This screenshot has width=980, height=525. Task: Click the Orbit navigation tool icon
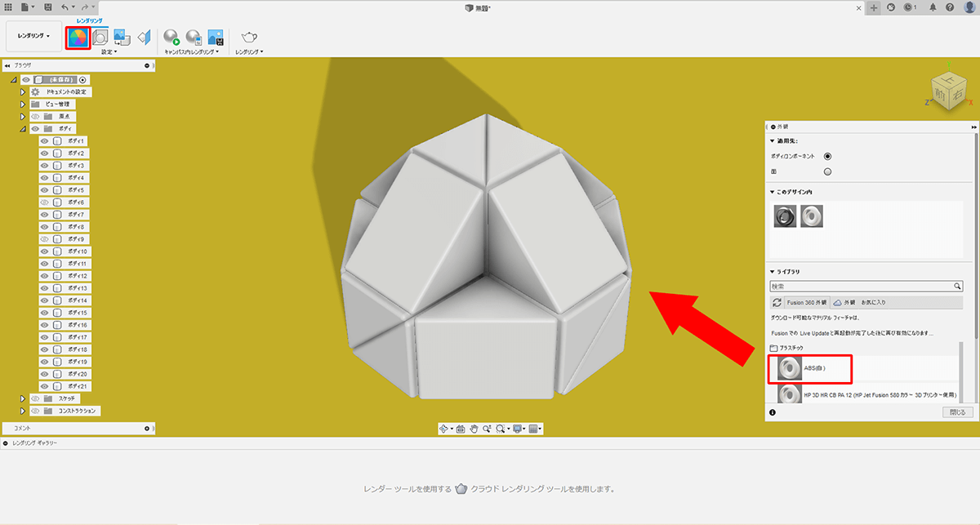pos(445,428)
